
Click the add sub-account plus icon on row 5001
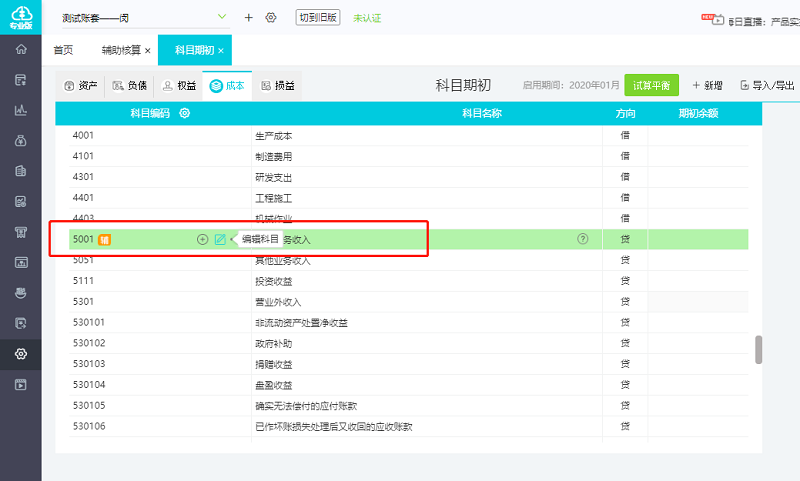tap(203, 239)
